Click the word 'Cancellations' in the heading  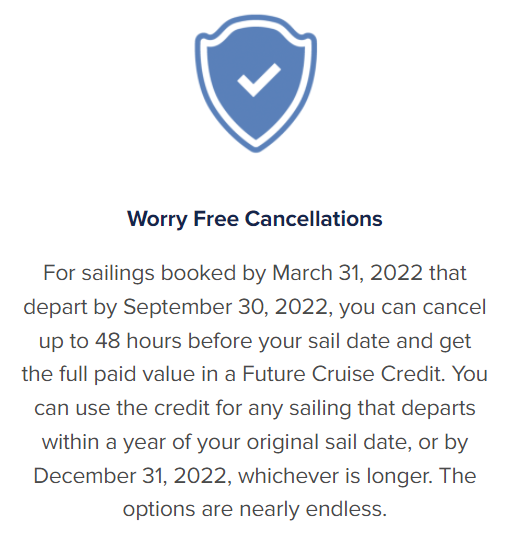313,219
